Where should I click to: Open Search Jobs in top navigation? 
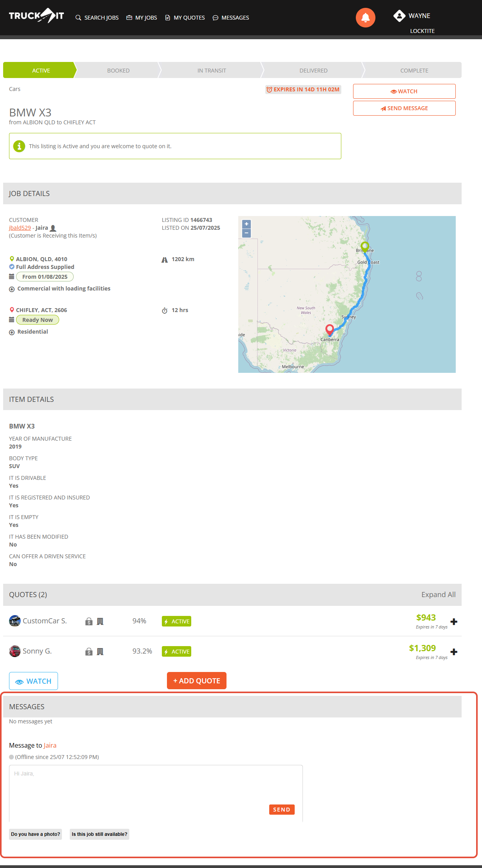point(97,18)
